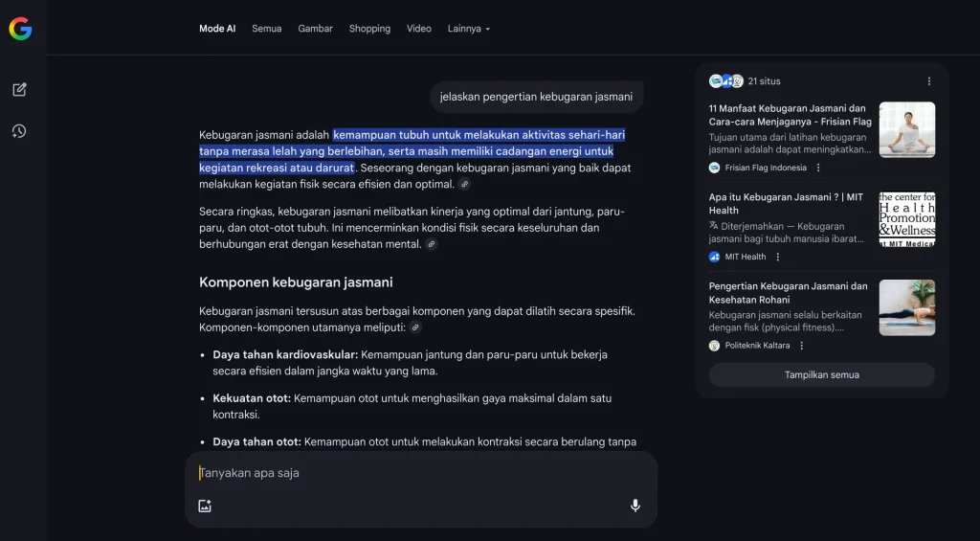Screen dimensions: 980x541
Task: Open '11 Manfaat Kebugaran Jasmani' article link
Action: (x=790, y=115)
